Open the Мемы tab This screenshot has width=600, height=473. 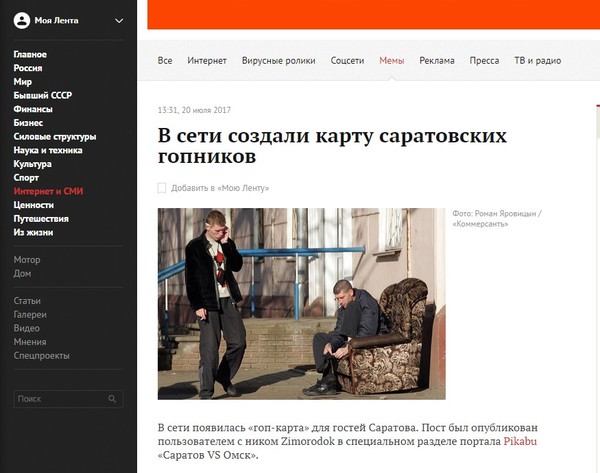tap(391, 60)
